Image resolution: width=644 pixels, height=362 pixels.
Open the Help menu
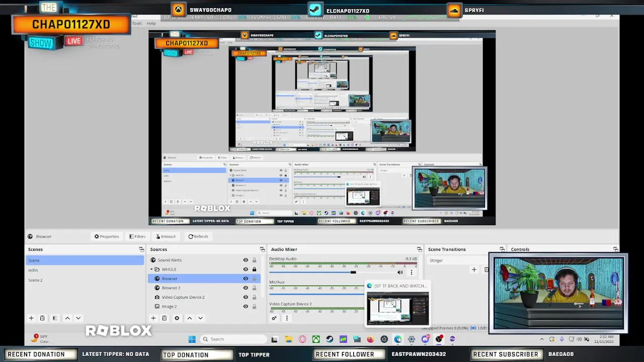pyautogui.click(x=151, y=23)
